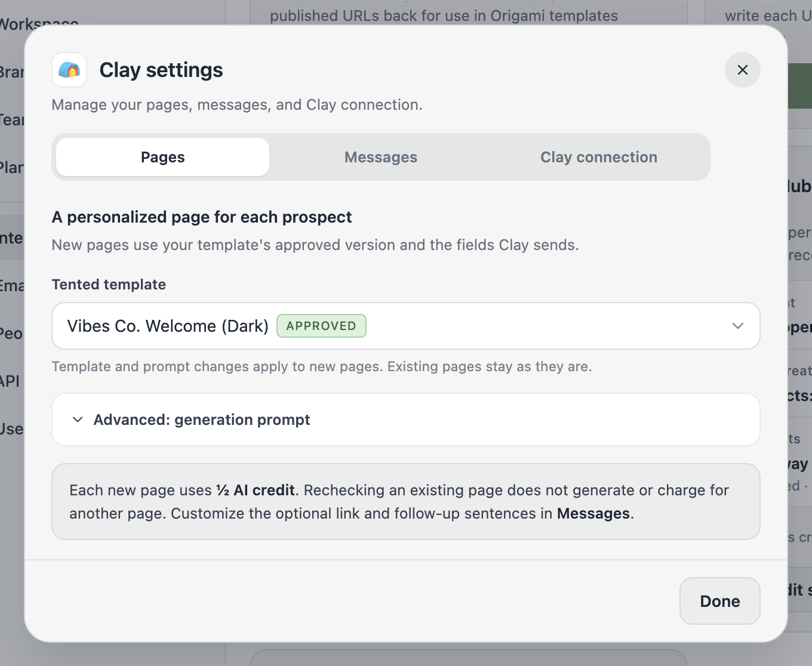Close the Clay settings dialog
Image resolution: width=812 pixels, height=666 pixels.
tap(742, 70)
